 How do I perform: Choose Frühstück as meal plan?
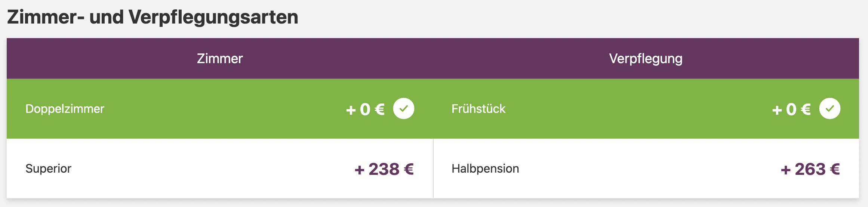(646, 109)
